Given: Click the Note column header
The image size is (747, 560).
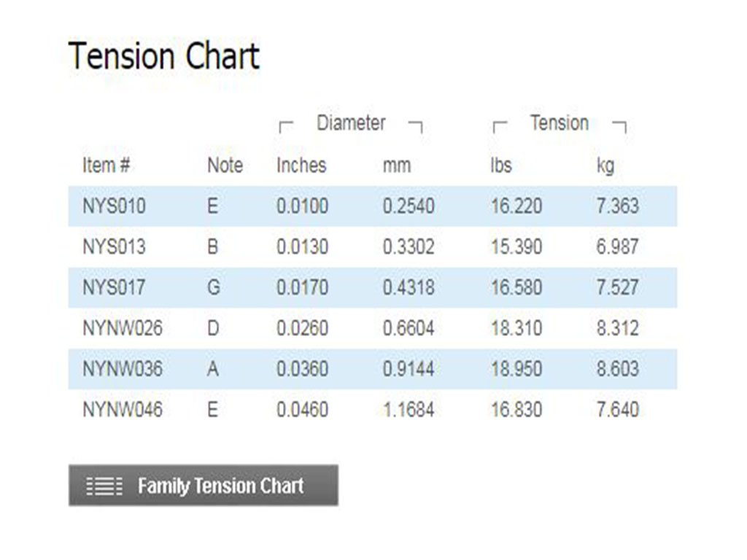Looking at the screenshot, I should pyautogui.click(x=225, y=166).
